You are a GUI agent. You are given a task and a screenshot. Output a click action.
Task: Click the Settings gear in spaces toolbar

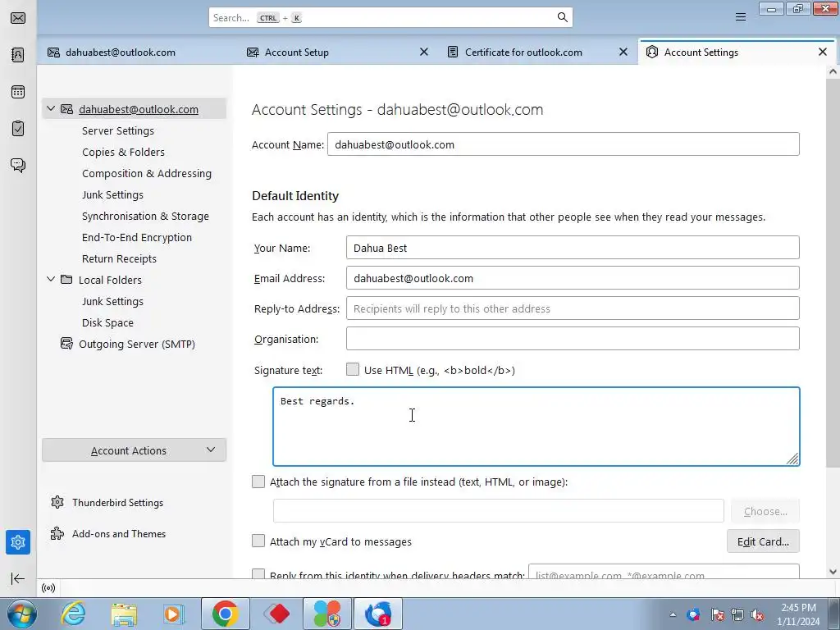18,542
